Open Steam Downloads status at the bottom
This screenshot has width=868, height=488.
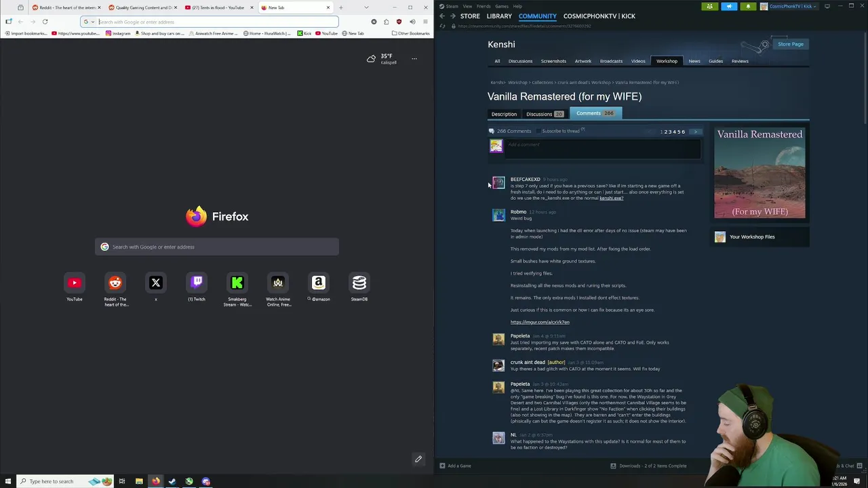[648, 466]
